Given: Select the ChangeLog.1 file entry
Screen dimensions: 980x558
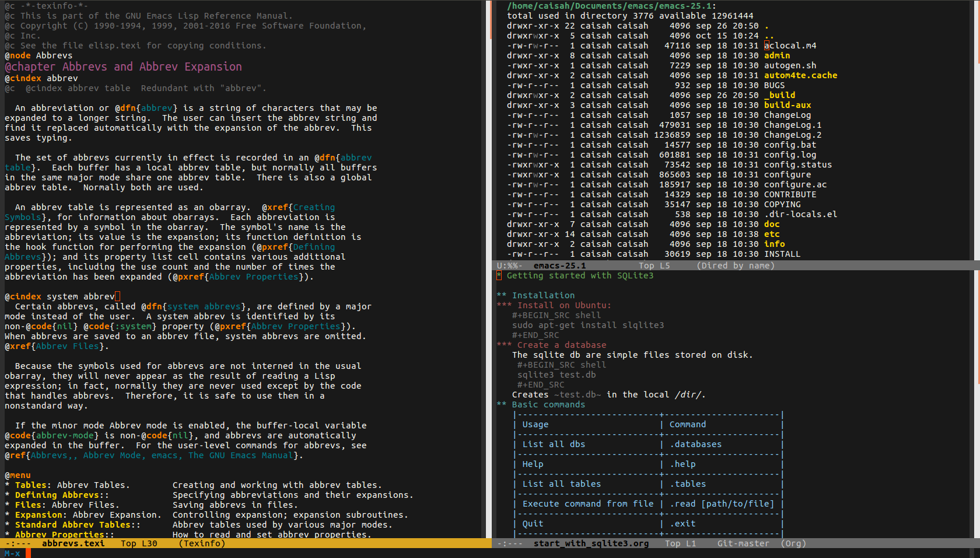Looking at the screenshot, I should (x=793, y=125).
